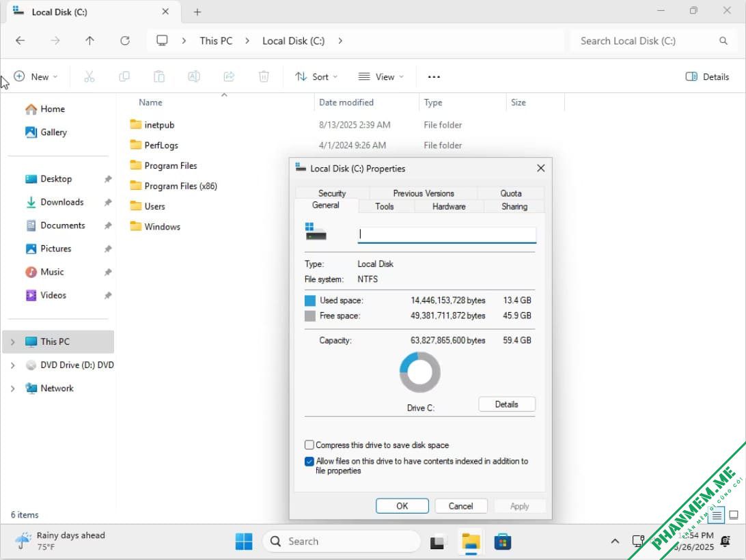Click the Copy icon in toolbar
Screen dimensions: 746x560
coord(124,76)
